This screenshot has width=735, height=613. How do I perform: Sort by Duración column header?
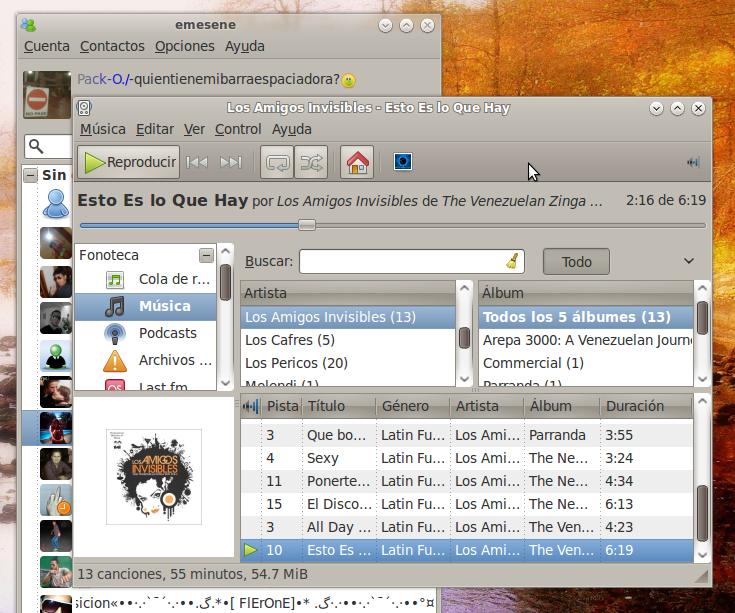(x=646, y=406)
